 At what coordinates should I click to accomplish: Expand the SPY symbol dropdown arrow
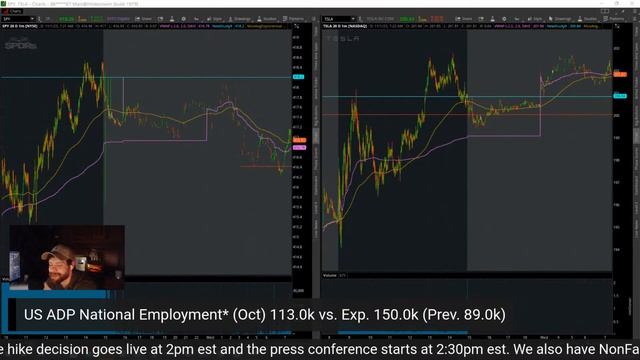click(32, 19)
